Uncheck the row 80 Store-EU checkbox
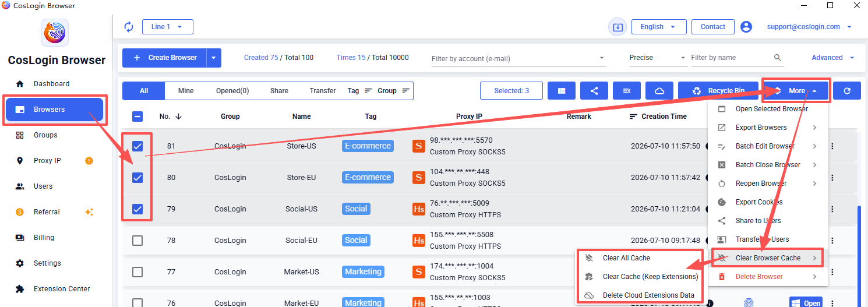Image resolution: width=868 pixels, height=307 pixels. (137, 178)
